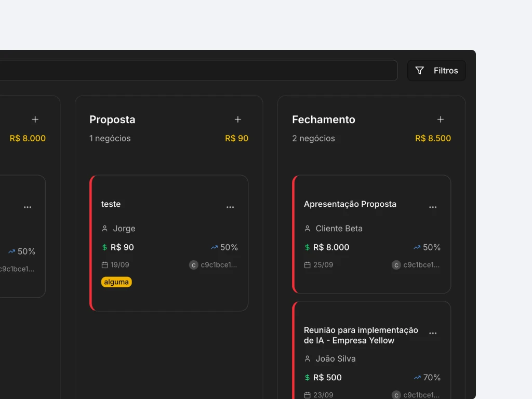Viewport: 532px width, 399px height.
Task: Click the R$ 8.500 total on Fechamento
Action: click(433, 138)
